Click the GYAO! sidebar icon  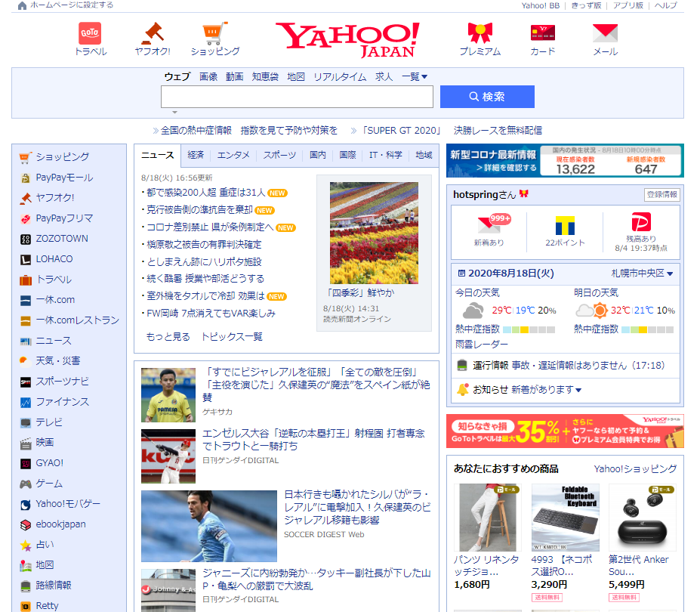[26, 463]
